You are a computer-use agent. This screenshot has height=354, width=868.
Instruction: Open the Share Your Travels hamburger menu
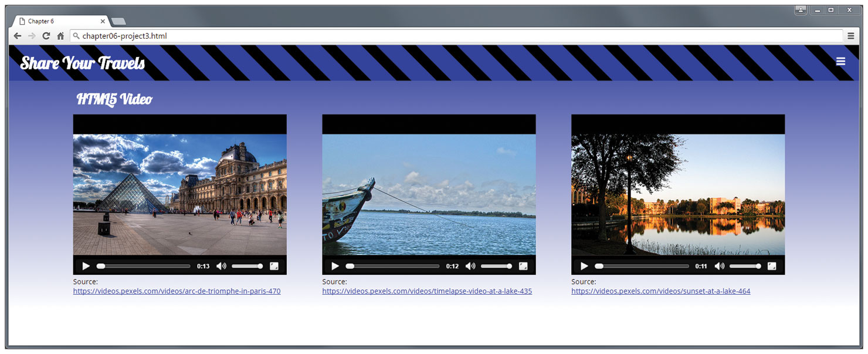840,62
